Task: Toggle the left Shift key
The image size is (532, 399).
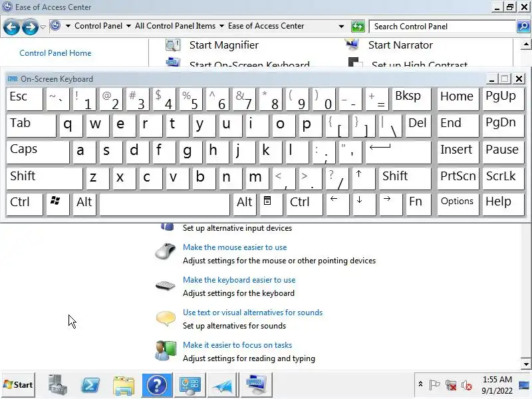Action: click(x=45, y=178)
